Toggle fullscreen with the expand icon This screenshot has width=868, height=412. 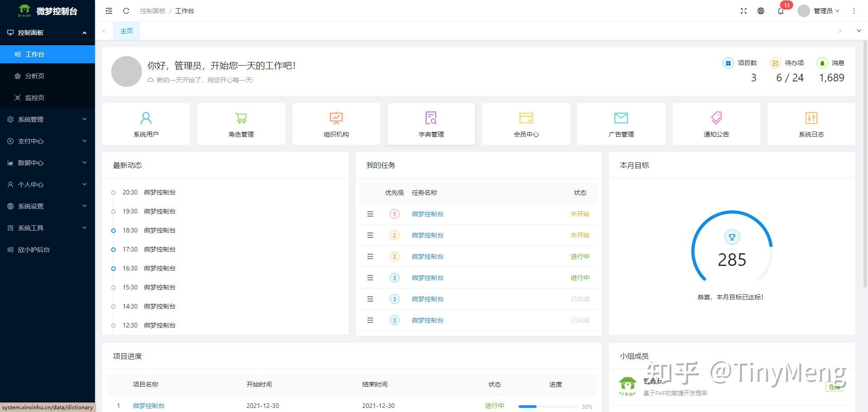click(x=744, y=11)
